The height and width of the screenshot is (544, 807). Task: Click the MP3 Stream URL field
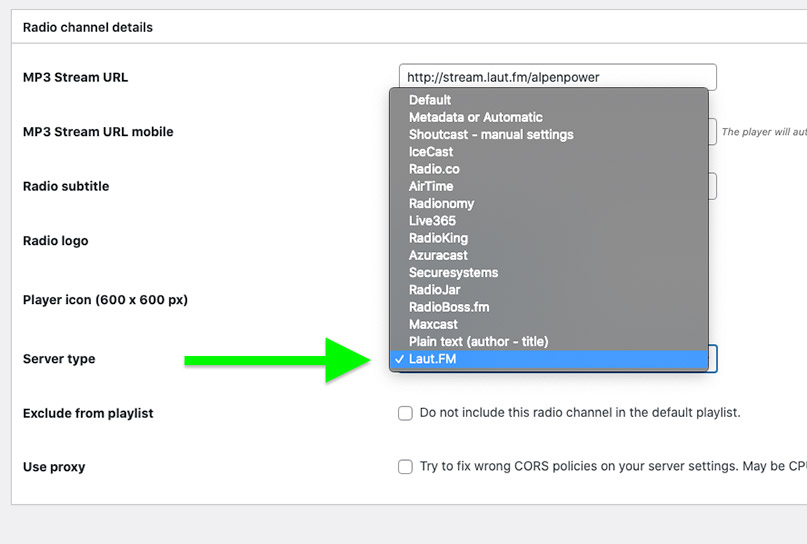tap(556, 77)
